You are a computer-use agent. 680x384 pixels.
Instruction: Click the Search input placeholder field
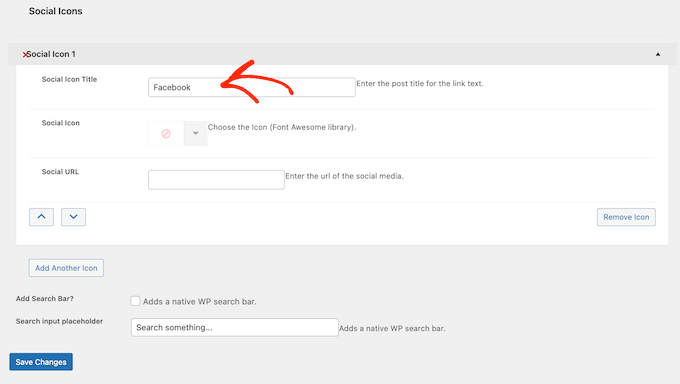[235, 328]
